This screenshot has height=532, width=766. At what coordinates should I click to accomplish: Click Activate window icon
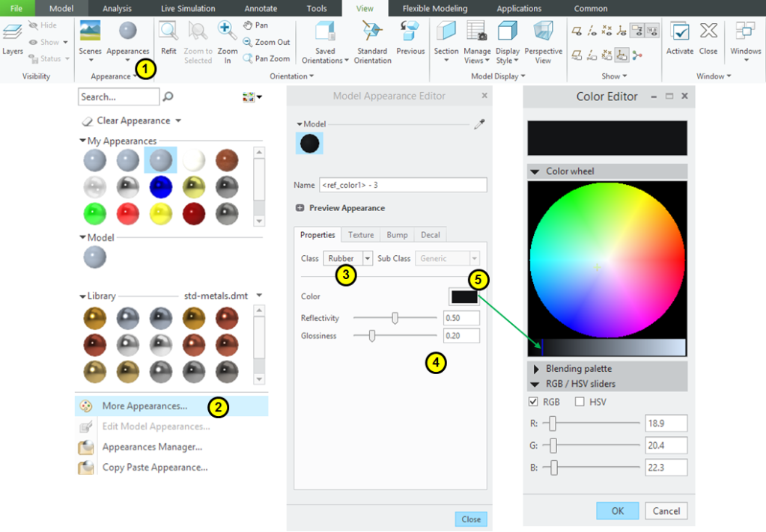[680, 32]
